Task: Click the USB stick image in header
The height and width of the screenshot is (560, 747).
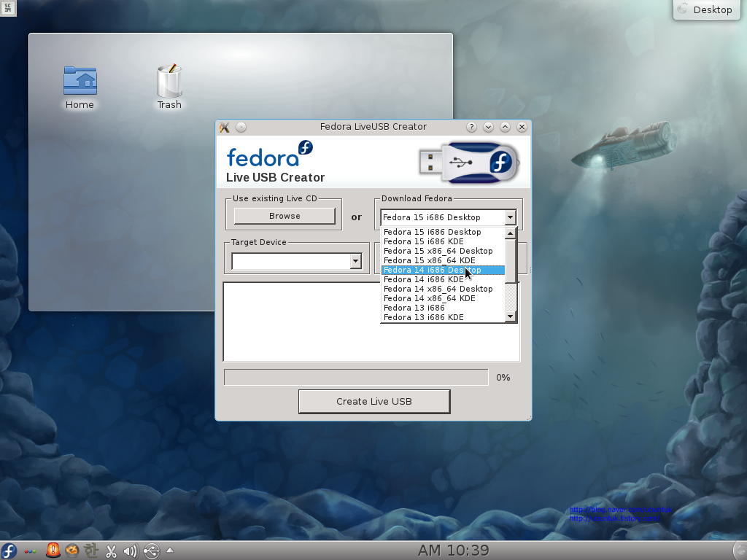Action: pos(469,163)
